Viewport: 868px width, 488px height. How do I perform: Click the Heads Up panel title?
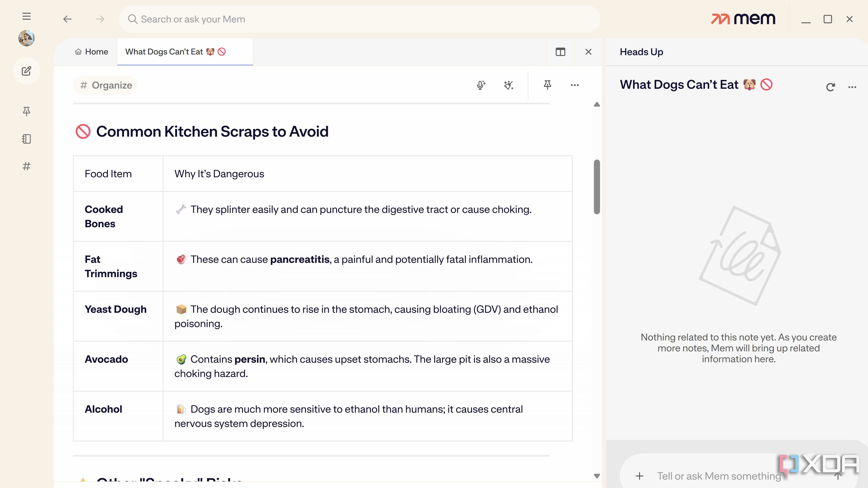point(641,52)
